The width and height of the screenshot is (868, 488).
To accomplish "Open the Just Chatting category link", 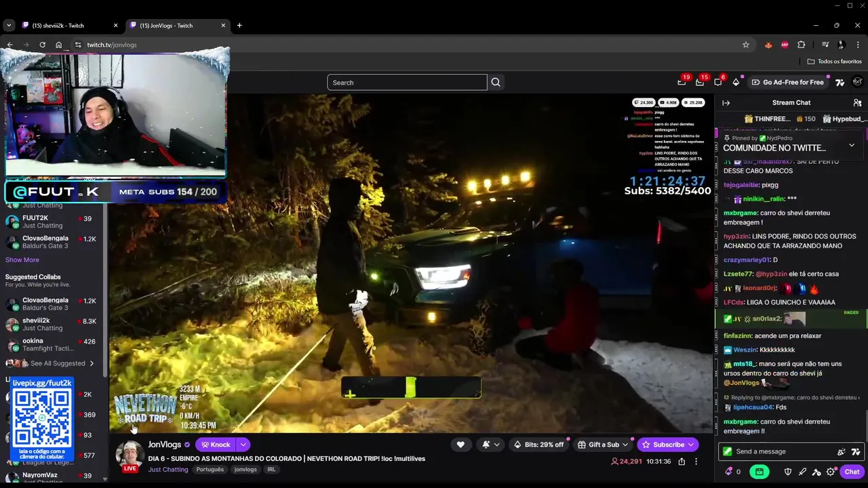I will (168, 469).
